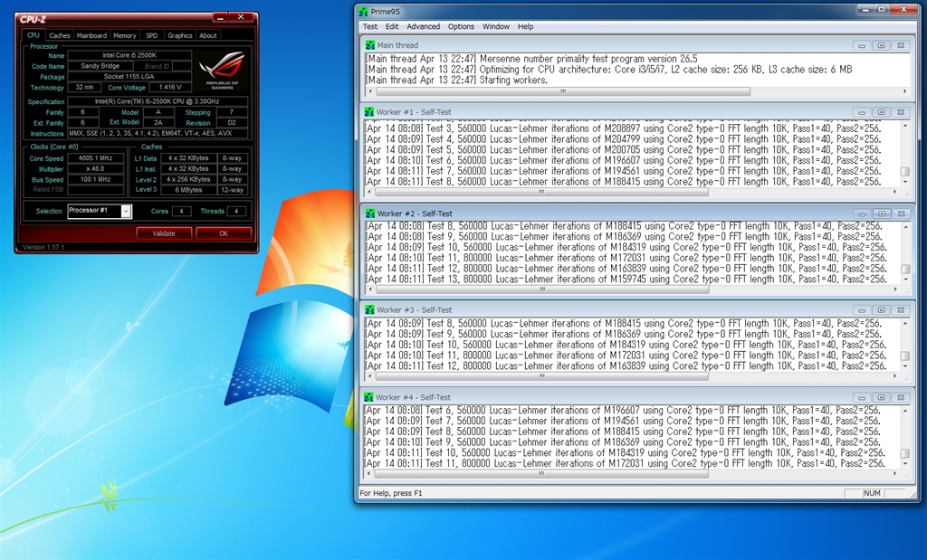Click the Test 13 M159745 line in Worker #2

point(626,280)
